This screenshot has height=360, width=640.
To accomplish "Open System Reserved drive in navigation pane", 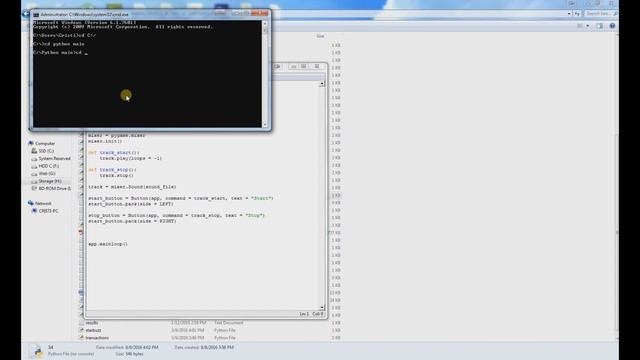I will click(54, 158).
